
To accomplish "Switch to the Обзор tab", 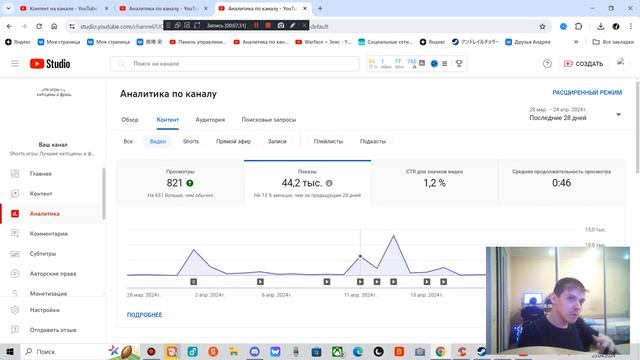I will (130, 120).
